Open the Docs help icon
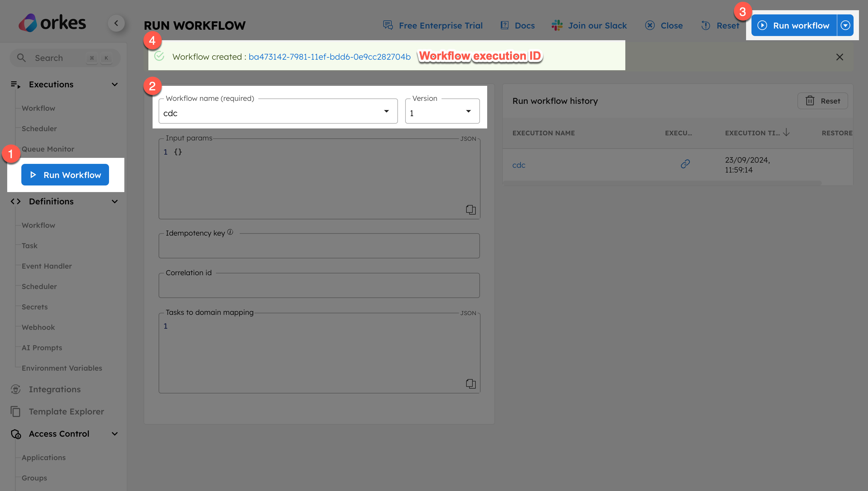868x491 pixels. point(504,25)
